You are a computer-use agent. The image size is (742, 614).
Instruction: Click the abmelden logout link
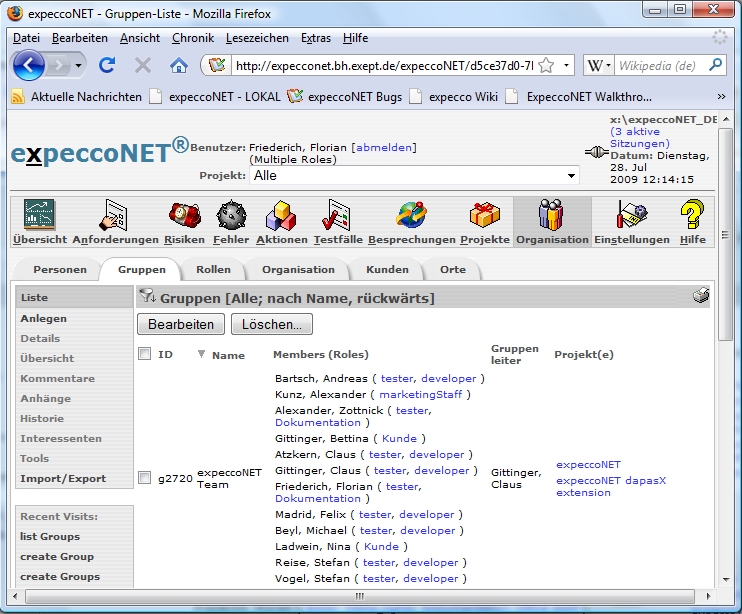click(x=384, y=147)
